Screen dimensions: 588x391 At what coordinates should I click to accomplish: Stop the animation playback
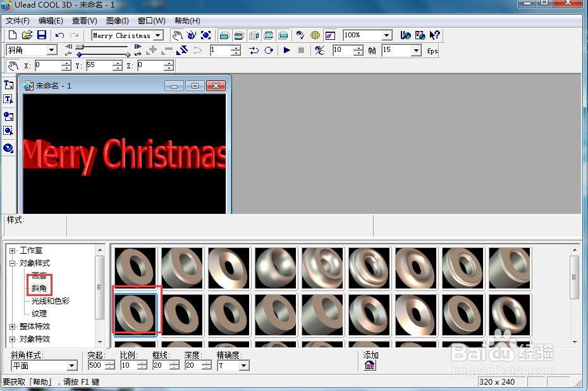(301, 50)
